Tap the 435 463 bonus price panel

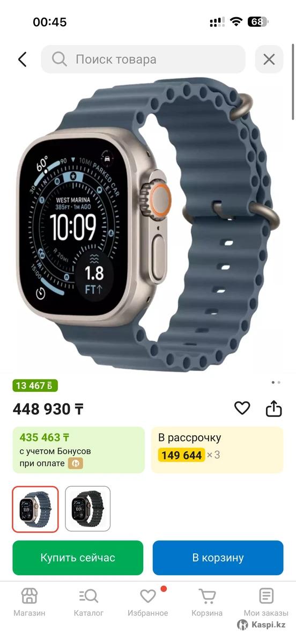tap(79, 450)
